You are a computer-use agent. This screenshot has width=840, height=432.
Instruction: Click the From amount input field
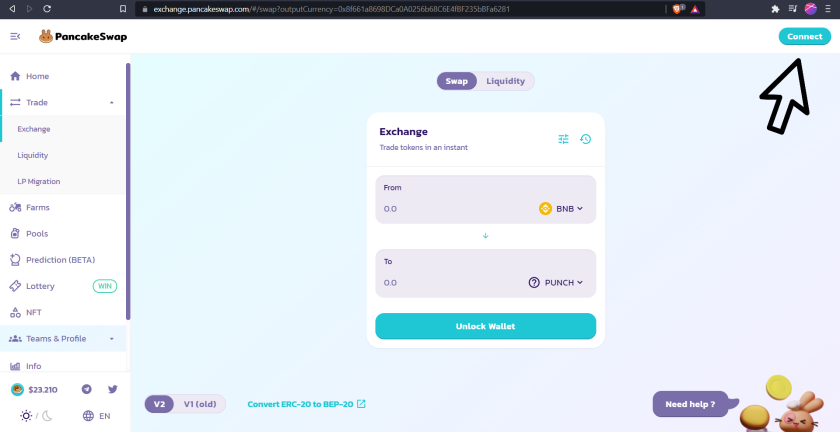[x=455, y=209]
